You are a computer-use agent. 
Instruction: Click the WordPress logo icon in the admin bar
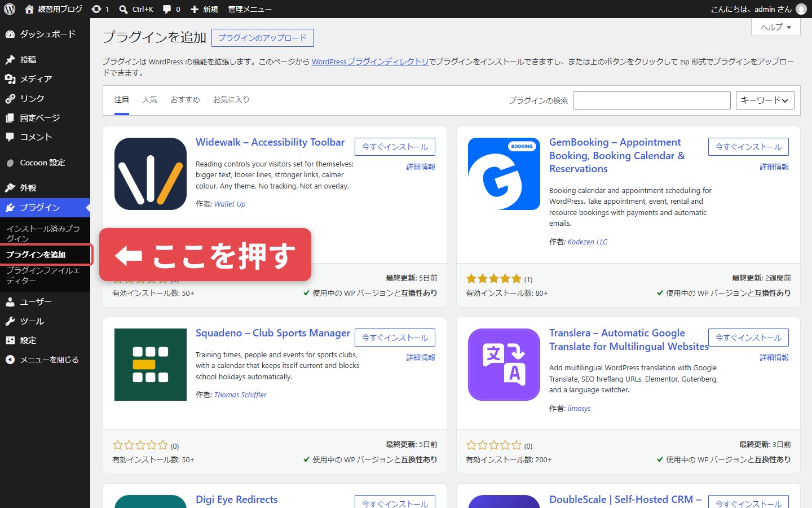click(x=10, y=9)
